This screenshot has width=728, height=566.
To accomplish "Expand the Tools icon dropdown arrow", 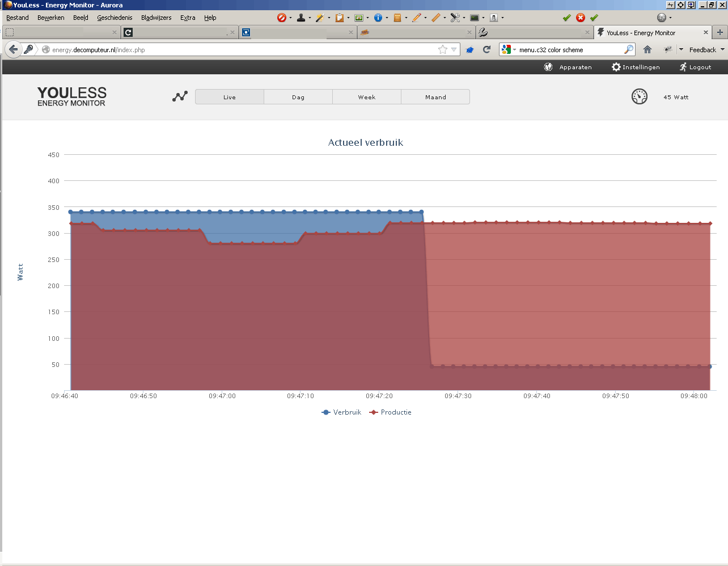I will coord(464,18).
